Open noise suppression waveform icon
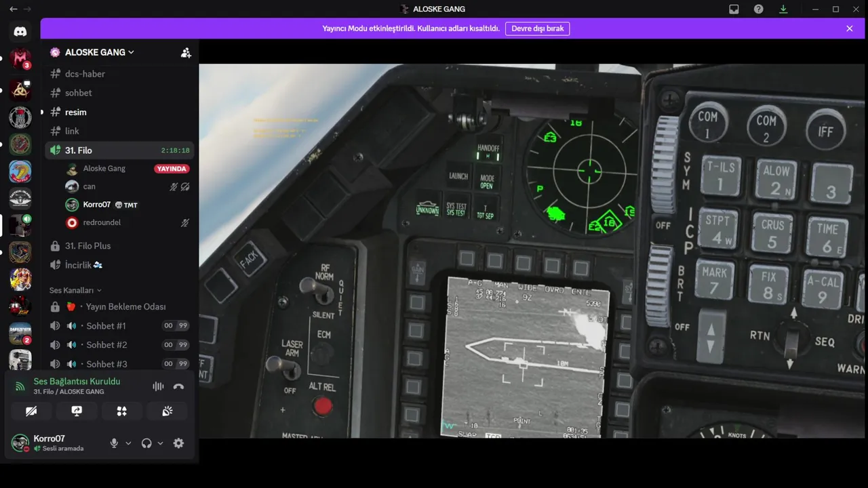This screenshot has width=868, height=488. point(158,386)
